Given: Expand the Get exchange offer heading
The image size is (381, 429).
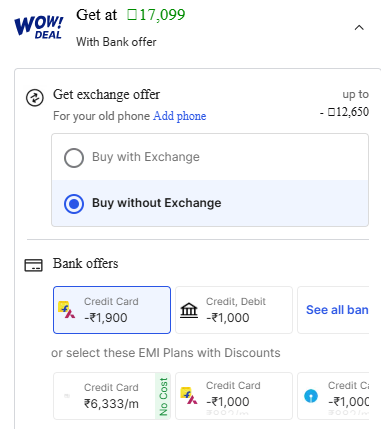Looking at the screenshot, I should coord(106,95).
